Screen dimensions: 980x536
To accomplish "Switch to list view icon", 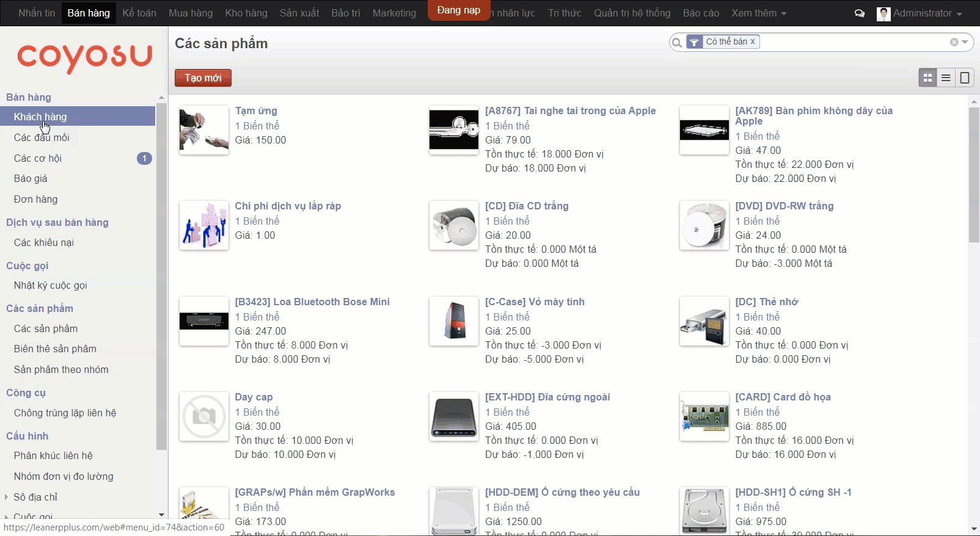I will [x=946, y=78].
